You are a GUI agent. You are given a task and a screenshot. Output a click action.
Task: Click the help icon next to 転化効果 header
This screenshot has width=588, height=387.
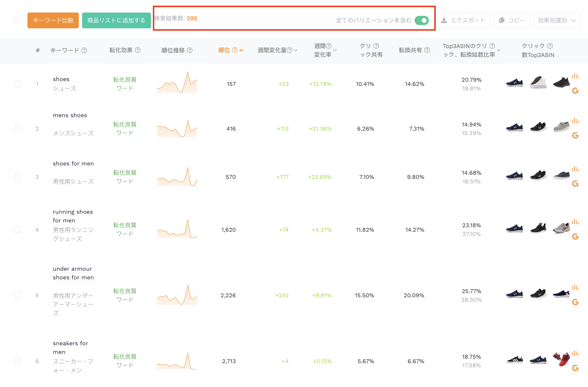pos(138,50)
